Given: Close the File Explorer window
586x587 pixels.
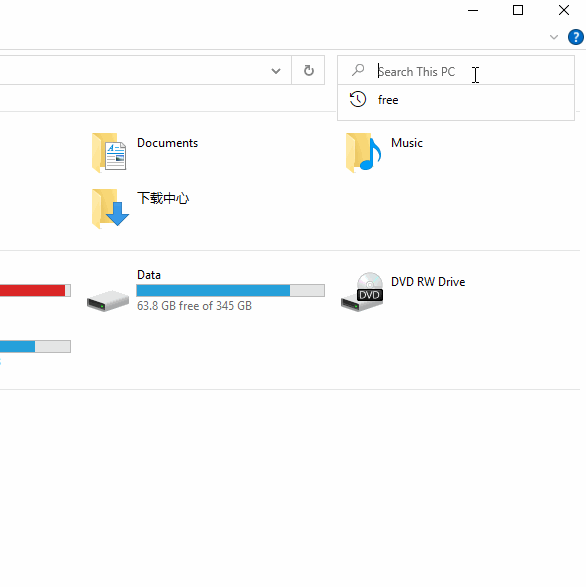Looking at the screenshot, I should [564, 10].
